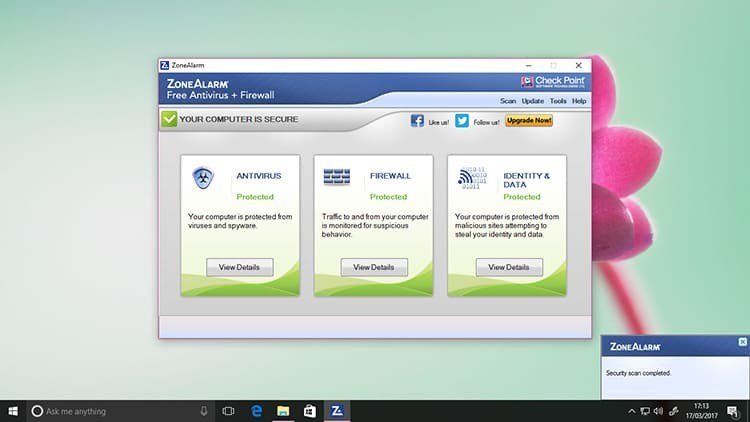The height and width of the screenshot is (422, 750).
Task: Click the ZoneAlarm logo in popup header
Action: point(635,346)
